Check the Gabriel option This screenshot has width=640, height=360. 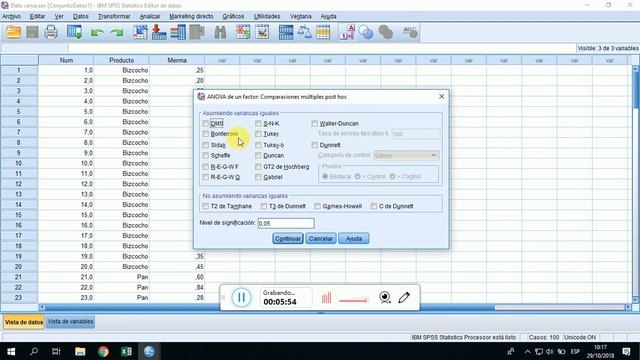(258, 177)
